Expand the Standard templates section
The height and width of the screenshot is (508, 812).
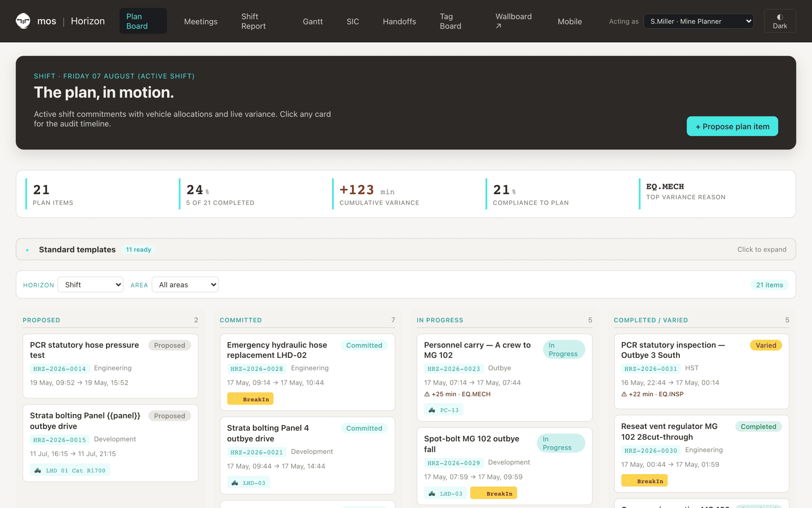(406, 249)
